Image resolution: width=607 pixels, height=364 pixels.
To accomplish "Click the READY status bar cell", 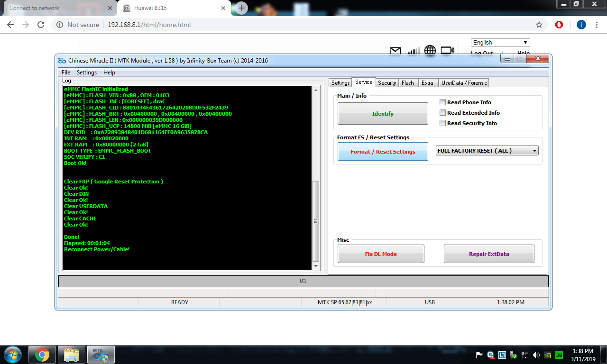I will (x=179, y=302).
